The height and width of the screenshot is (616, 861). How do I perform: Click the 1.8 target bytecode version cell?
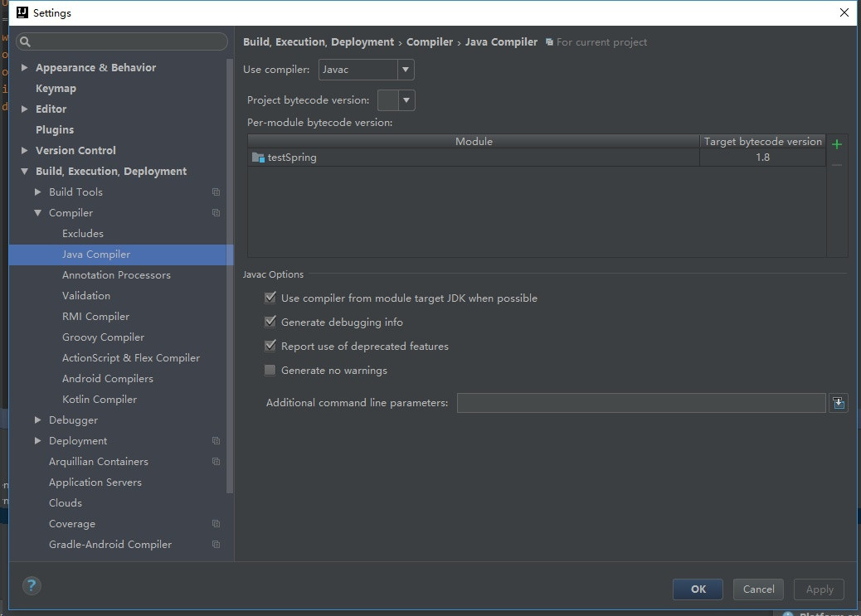coord(762,158)
